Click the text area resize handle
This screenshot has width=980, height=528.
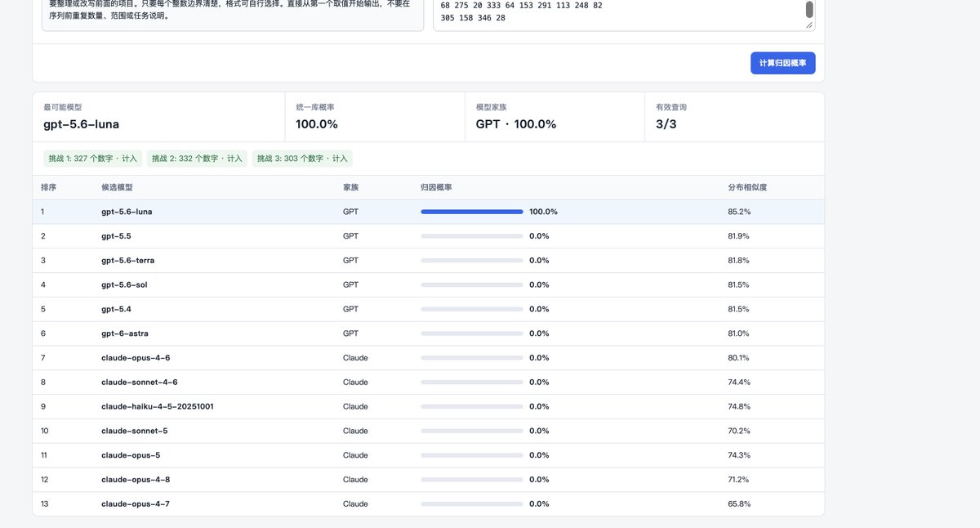coord(809,25)
